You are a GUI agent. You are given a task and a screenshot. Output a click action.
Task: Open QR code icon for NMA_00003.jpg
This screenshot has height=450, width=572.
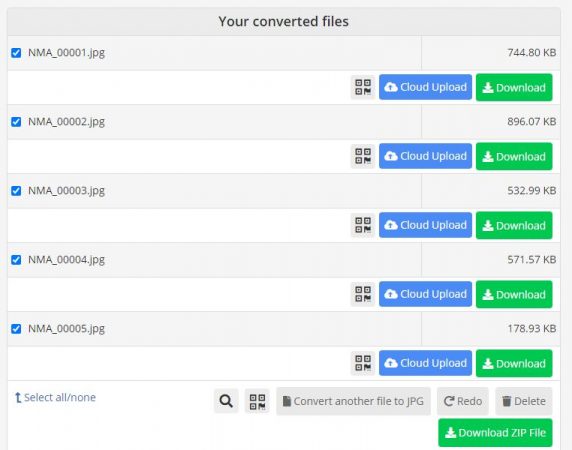pyautogui.click(x=363, y=225)
